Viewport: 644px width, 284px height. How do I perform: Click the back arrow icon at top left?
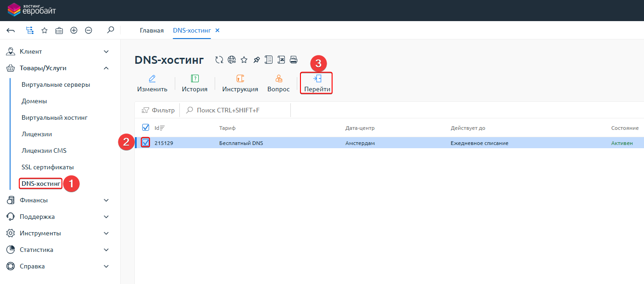coord(11,30)
